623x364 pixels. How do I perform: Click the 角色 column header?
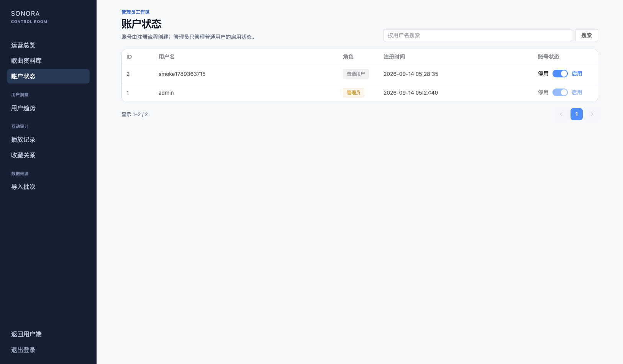tap(348, 57)
